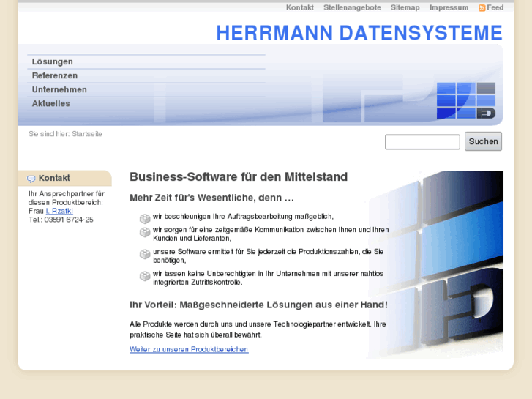This screenshot has height=399, width=532.
Task: Click the cube bullet beside 'wir beschleunigen'
Action: pos(145,219)
